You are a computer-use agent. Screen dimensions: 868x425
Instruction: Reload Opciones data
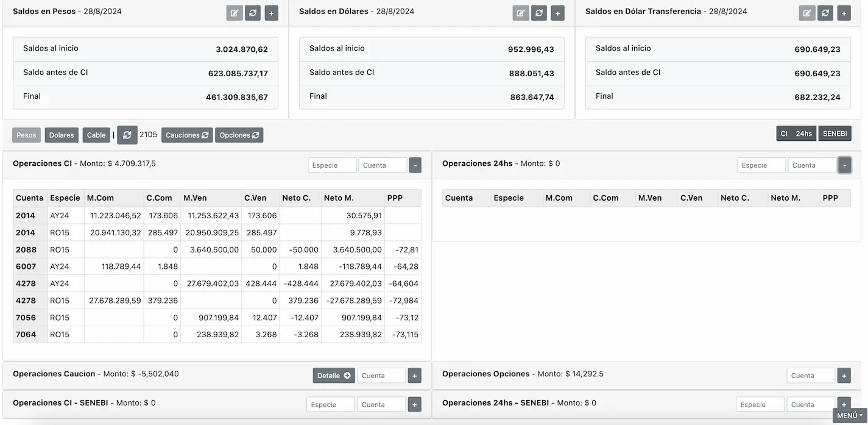[239, 135]
